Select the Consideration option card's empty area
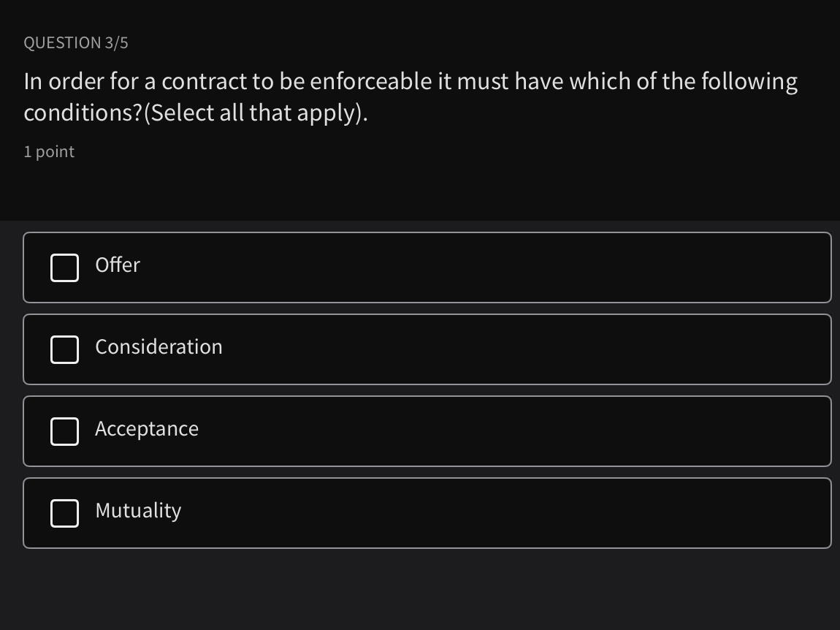The image size is (840, 630). [x=511, y=349]
